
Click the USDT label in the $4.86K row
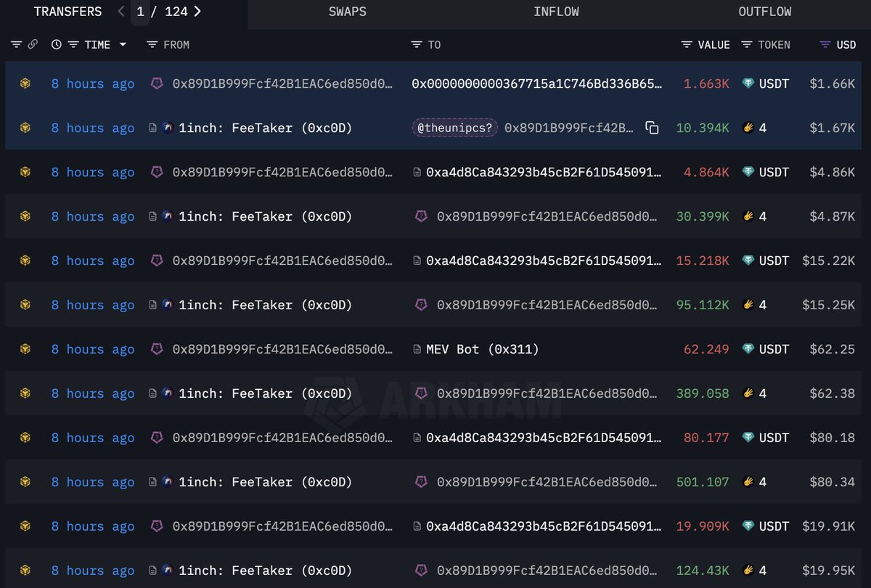(x=774, y=172)
